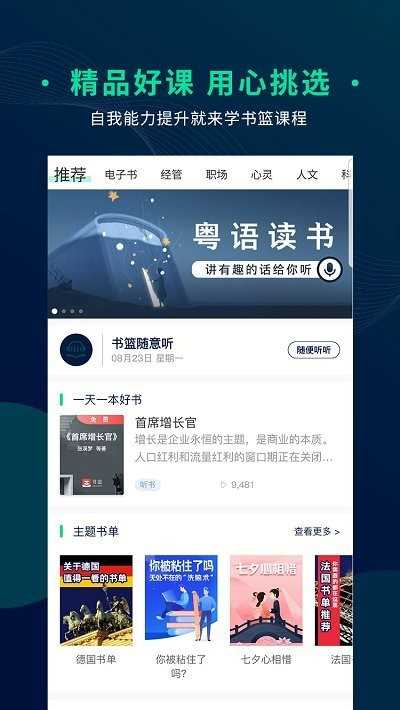Open the 书篮随意听 round logo icon

(76, 350)
